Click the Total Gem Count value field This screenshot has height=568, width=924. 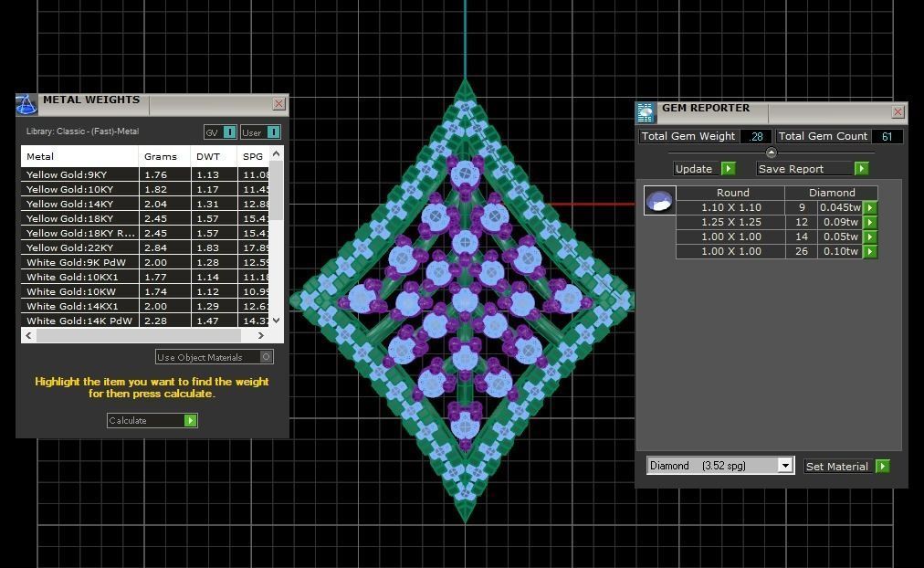[887, 136]
